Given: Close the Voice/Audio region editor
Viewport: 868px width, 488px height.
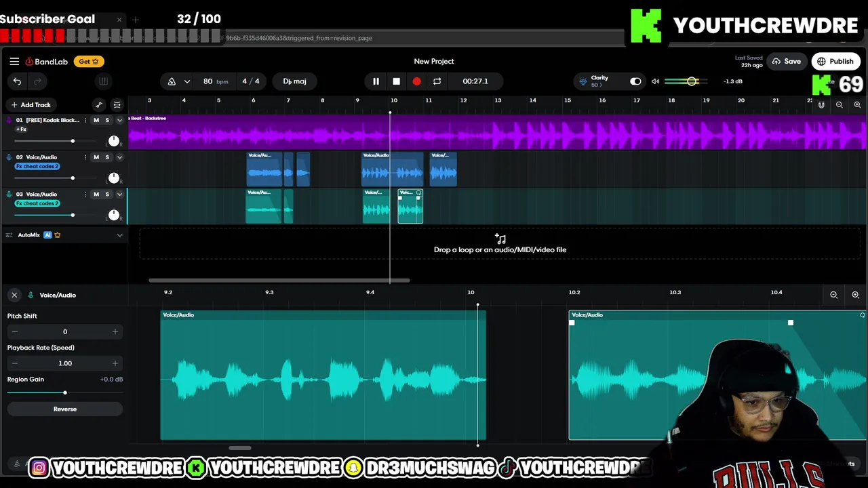Looking at the screenshot, I should point(14,295).
